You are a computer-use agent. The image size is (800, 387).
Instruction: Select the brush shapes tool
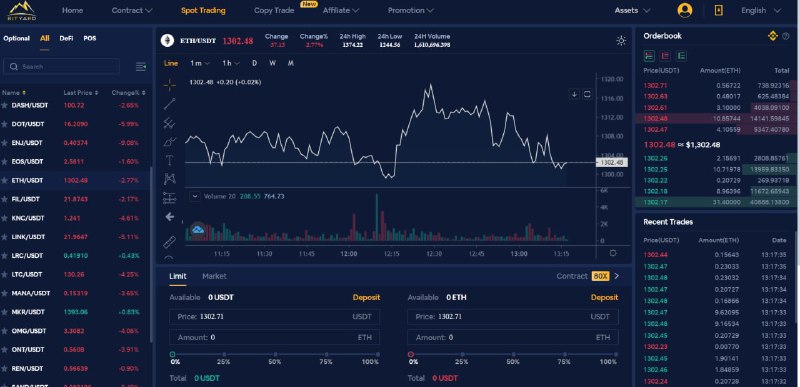coord(169,142)
